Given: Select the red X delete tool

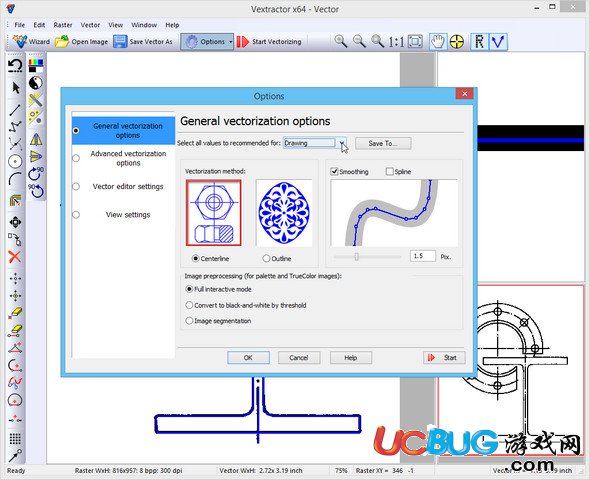Looking at the screenshot, I should click(x=15, y=257).
